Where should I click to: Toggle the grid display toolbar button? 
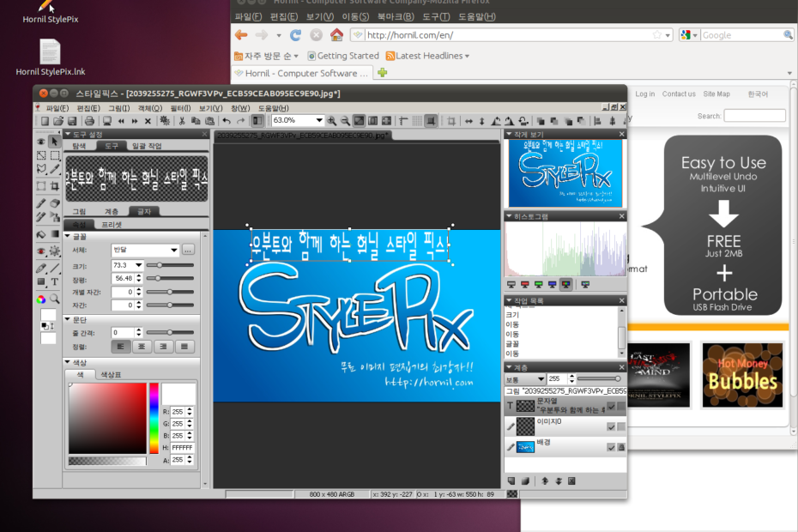417,121
